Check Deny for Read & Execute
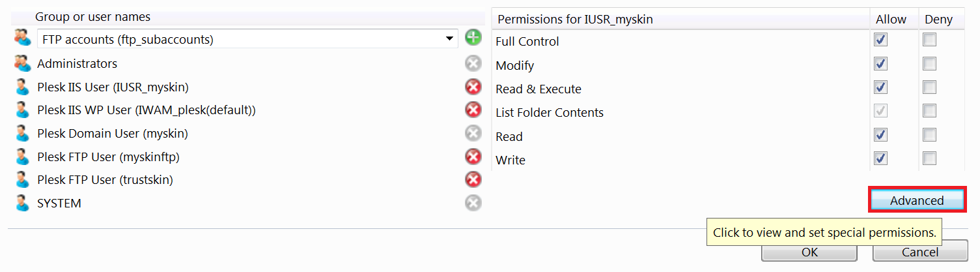Screen dimensions: 980x272 [x=929, y=87]
